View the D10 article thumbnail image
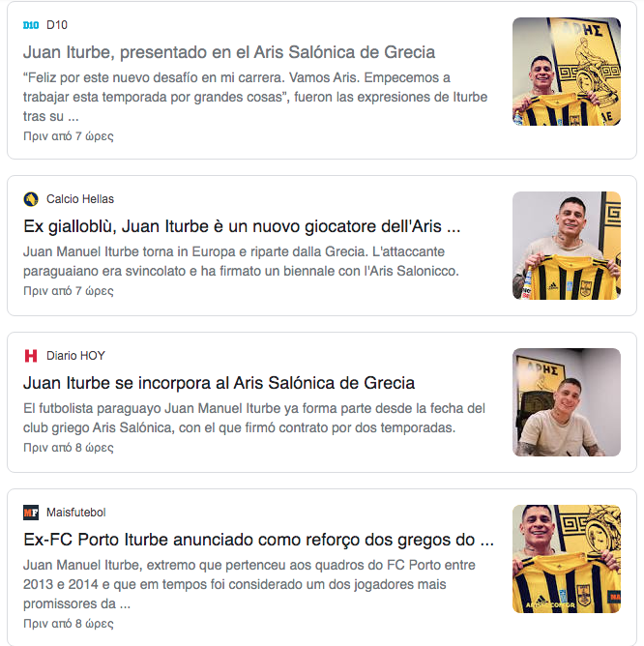The width and height of the screenshot is (644, 646). tap(567, 72)
